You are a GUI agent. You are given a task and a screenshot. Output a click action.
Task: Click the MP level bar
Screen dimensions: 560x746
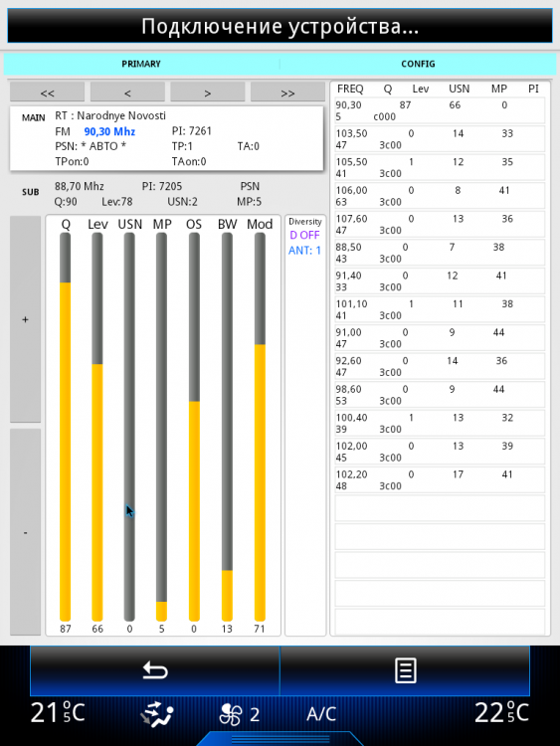[x=162, y=427]
